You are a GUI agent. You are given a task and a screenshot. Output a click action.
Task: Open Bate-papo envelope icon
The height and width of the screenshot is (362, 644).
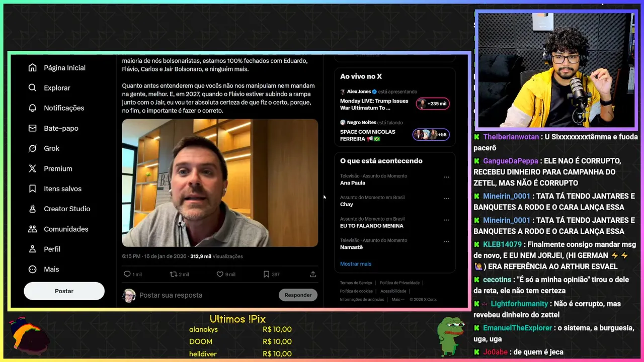point(33,128)
